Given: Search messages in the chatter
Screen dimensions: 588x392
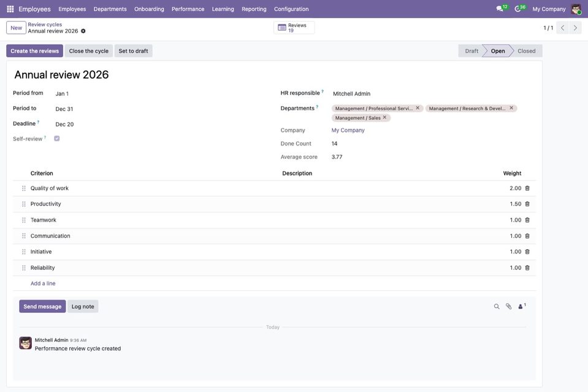Looking at the screenshot, I should pos(497,307).
